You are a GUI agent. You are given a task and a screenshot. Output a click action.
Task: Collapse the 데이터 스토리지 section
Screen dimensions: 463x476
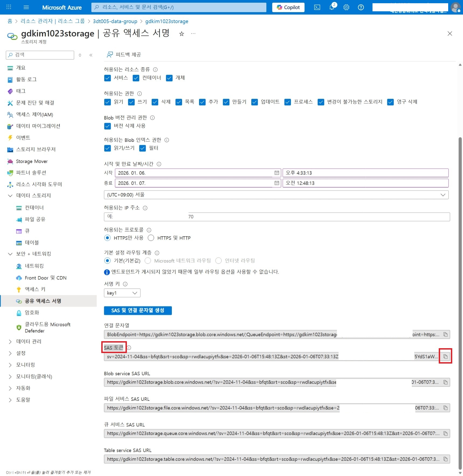point(10,196)
